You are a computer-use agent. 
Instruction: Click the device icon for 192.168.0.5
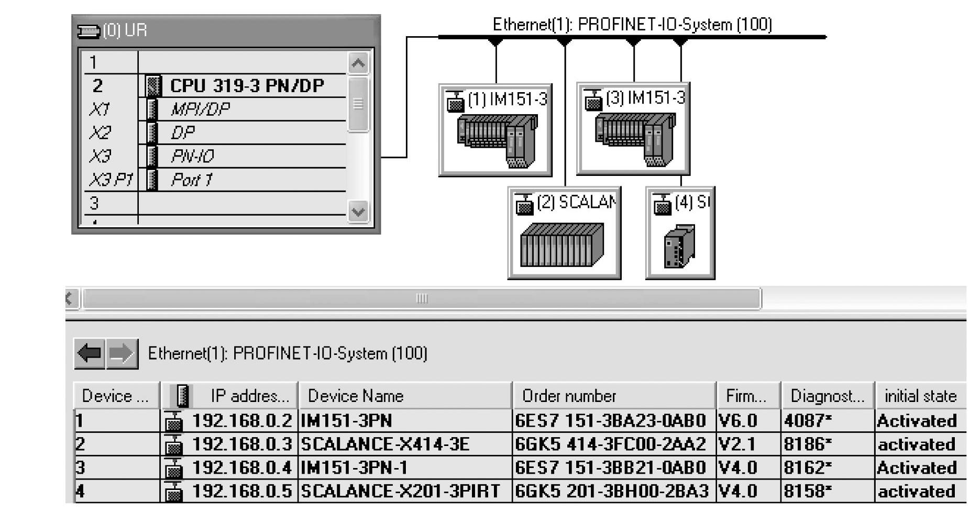(173, 492)
